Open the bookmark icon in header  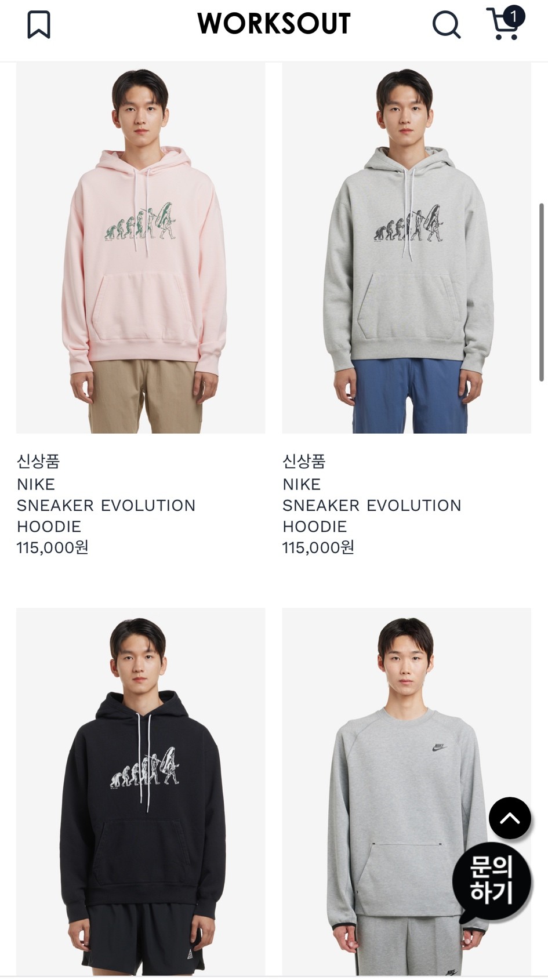pyautogui.click(x=39, y=25)
